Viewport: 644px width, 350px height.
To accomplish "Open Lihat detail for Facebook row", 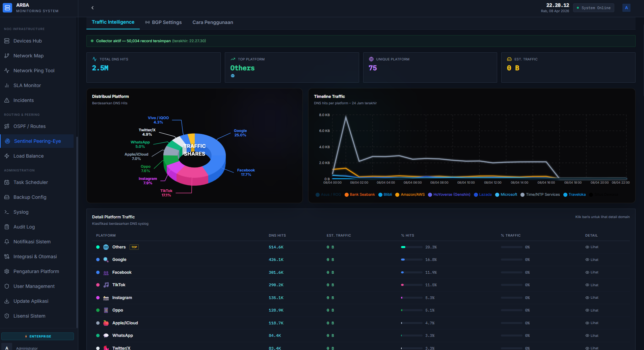I will pos(592,272).
